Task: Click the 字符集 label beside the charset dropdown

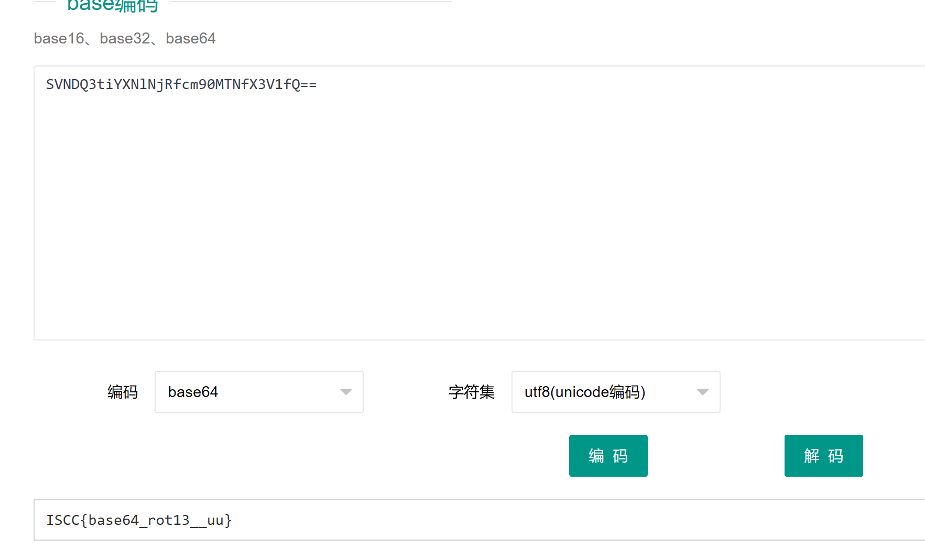Action: click(x=471, y=392)
